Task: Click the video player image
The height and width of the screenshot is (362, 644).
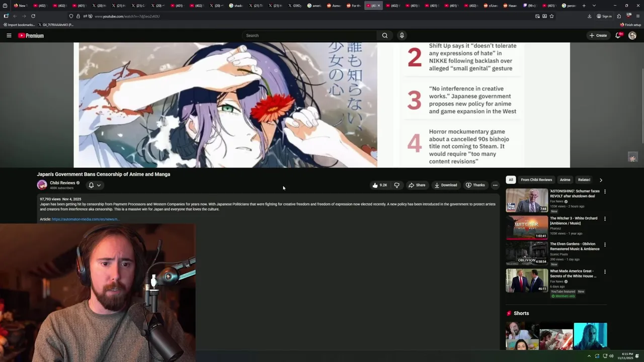Action: [322, 105]
